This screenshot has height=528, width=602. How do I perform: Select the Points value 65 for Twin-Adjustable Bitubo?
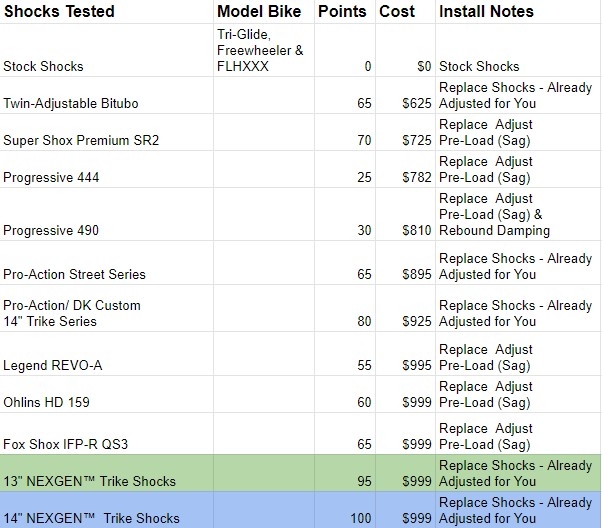pos(344,95)
